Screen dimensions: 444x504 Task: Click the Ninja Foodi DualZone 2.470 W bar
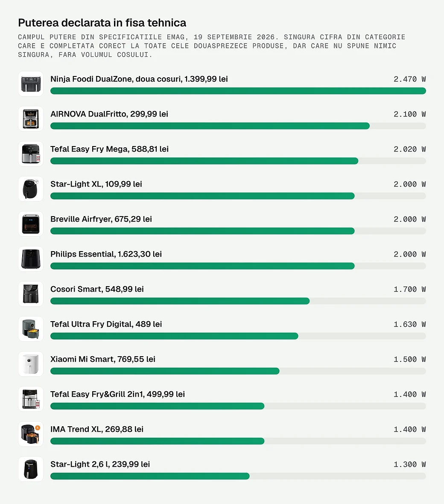(x=238, y=91)
